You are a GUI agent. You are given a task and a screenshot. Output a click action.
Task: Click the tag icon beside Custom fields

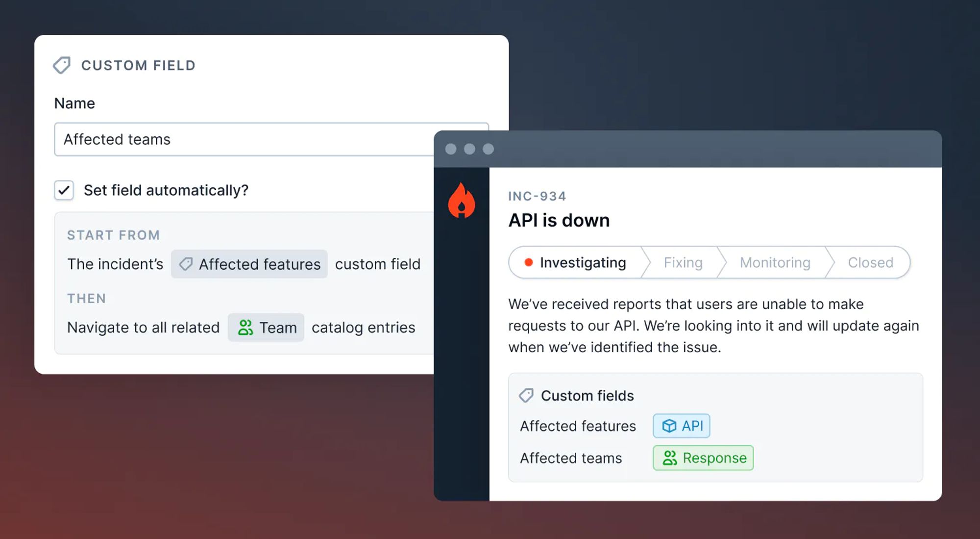526,395
